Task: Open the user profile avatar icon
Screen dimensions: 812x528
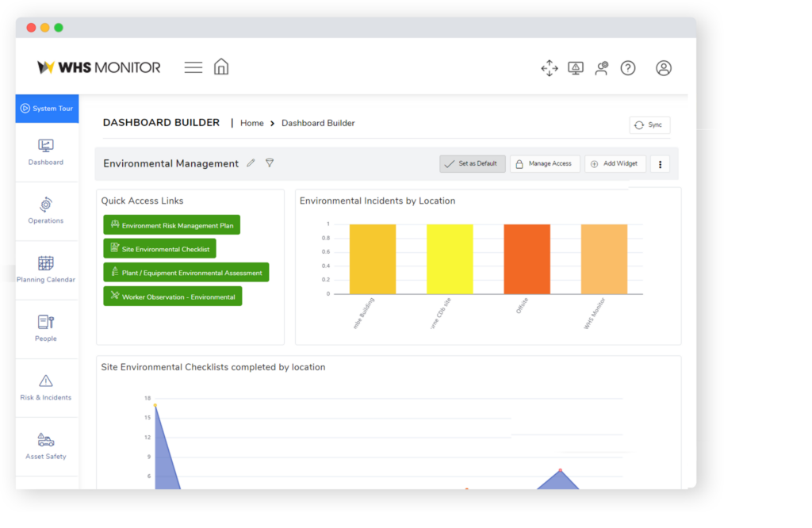Action: point(664,68)
